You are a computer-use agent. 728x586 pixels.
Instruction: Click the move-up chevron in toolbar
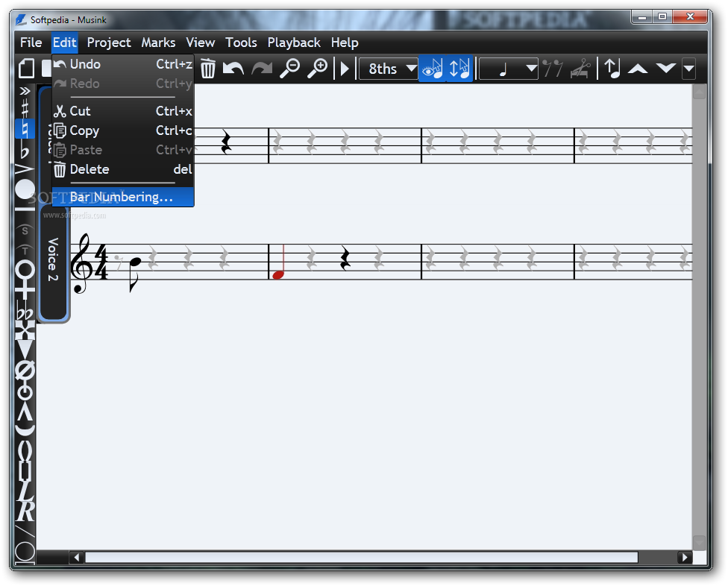point(638,69)
